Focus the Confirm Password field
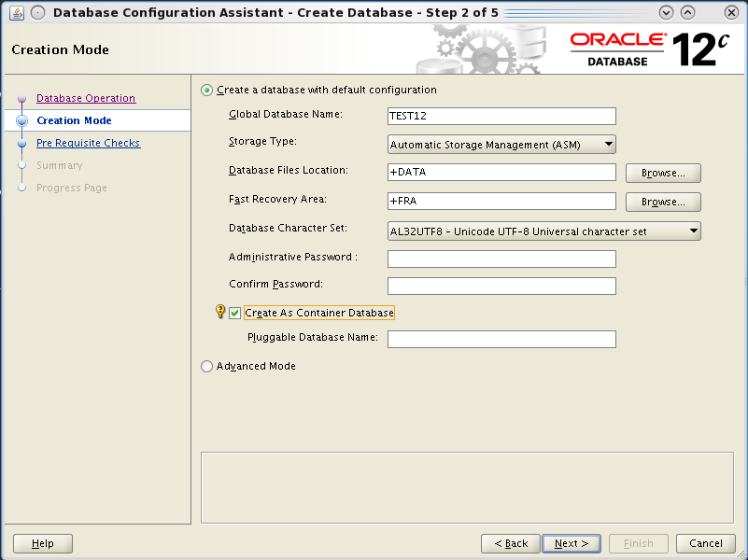The image size is (748, 560). (x=501, y=286)
